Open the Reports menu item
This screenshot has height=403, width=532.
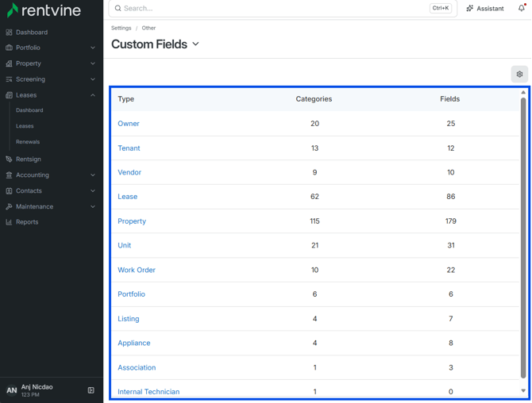pos(27,222)
